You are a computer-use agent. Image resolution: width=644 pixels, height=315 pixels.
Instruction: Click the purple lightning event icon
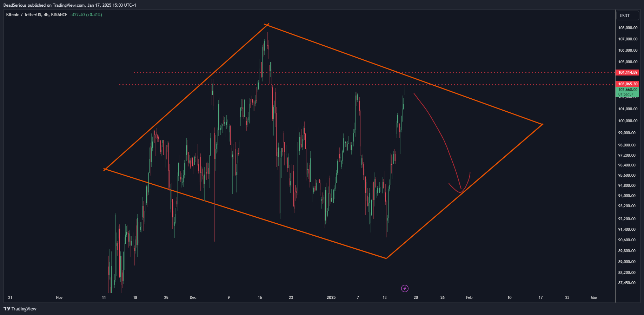pyautogui.click(x=405, y=288)
